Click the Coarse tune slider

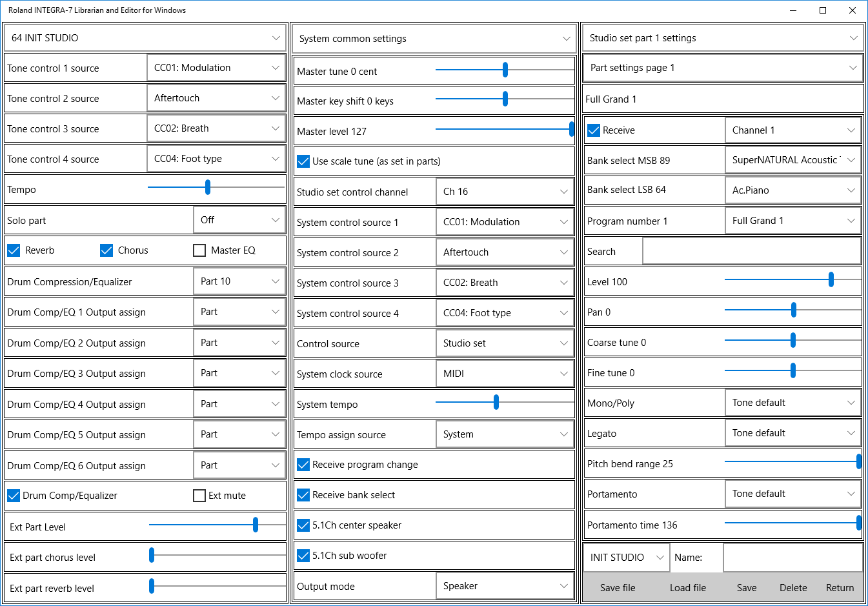(793, 340)
